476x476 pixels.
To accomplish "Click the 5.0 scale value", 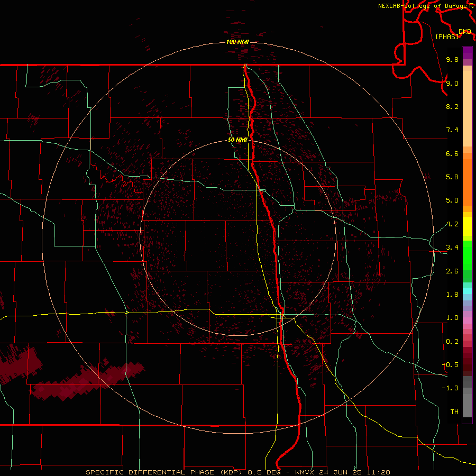I will [x=452, y=200].
